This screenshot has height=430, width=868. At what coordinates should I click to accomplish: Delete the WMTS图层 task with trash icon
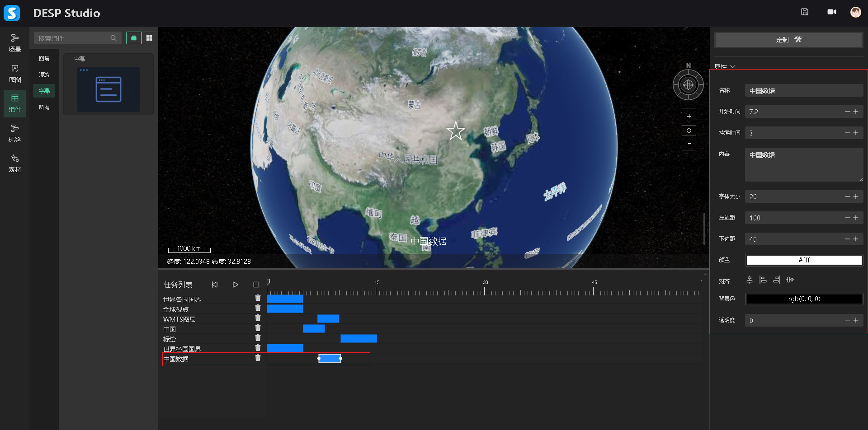[x=258, y=318]
